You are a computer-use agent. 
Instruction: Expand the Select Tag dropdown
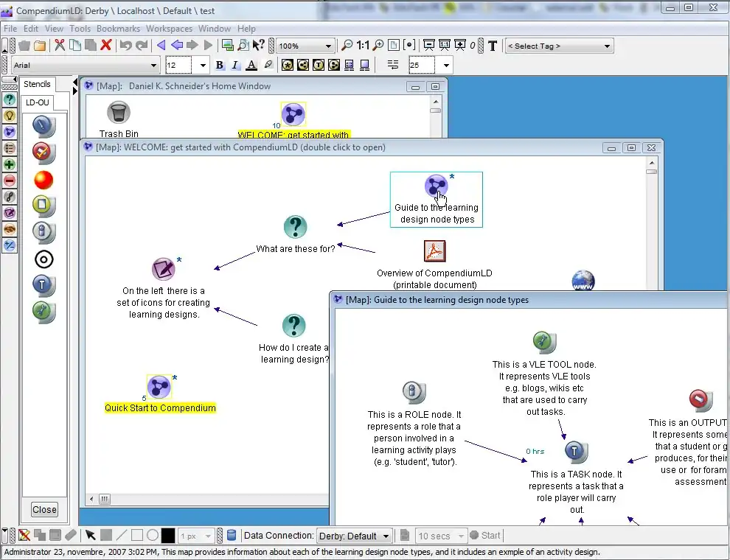coord(559,46)
